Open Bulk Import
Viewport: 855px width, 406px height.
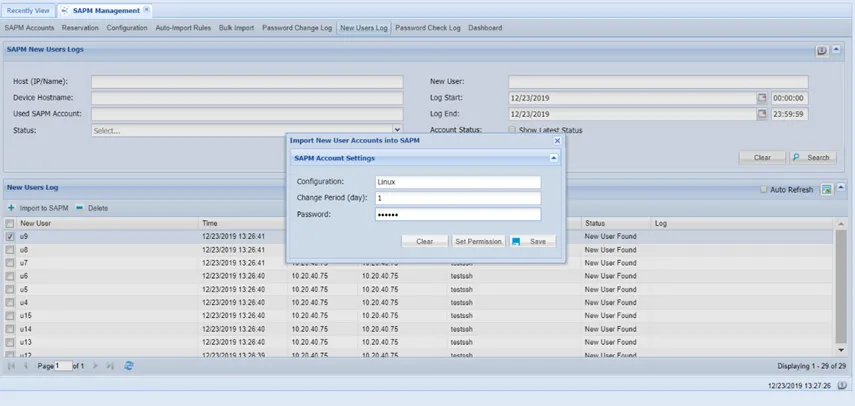[x=237, y=28]
